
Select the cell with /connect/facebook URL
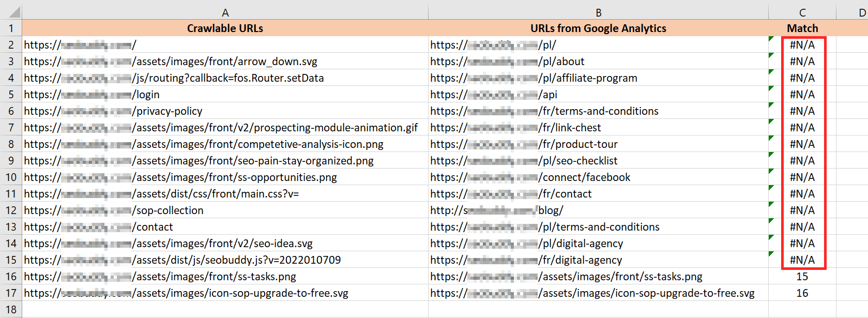pyautogui.click(x=598, y=177)
